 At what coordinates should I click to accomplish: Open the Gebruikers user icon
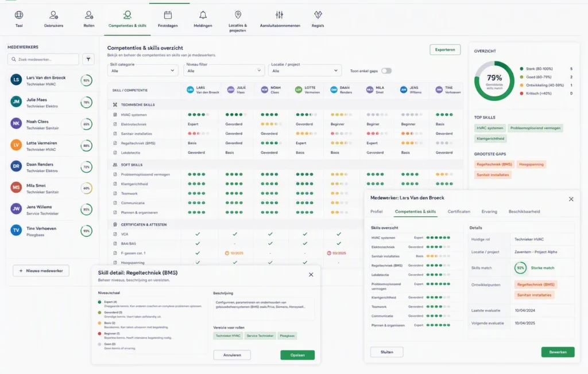pos(53,15)
